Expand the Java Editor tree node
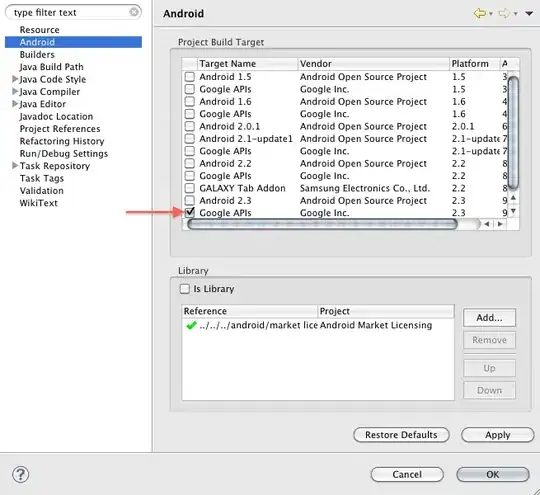This screenshot has height=495, width=540. click(x=15, y=104)
